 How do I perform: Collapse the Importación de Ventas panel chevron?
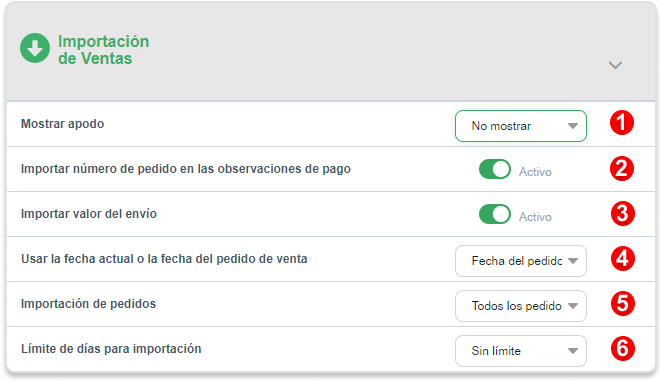(615, 65)
